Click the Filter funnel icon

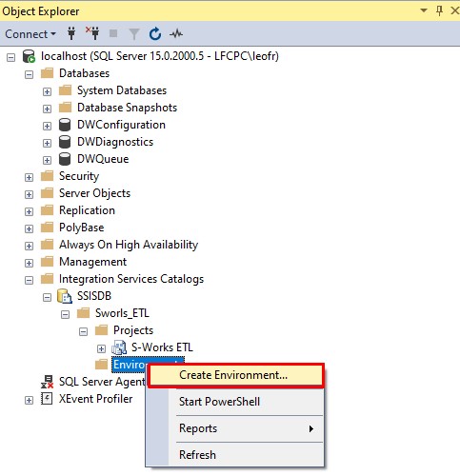(134, 34)
